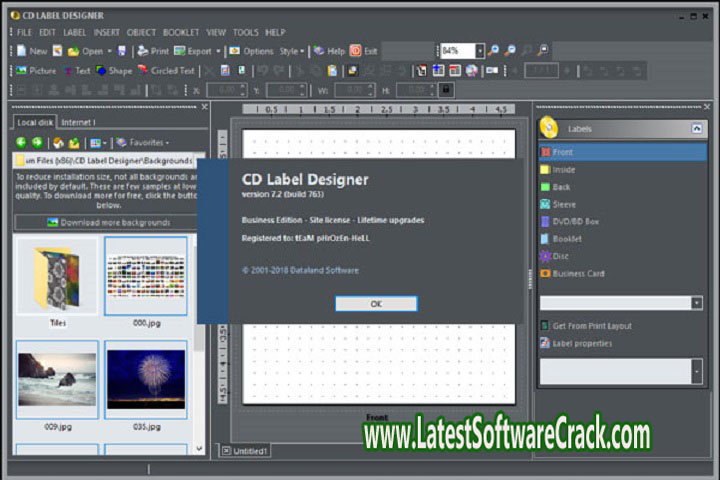Click the green Forward arrow in browser
The image size is (720, 480).
pos(37,142)
